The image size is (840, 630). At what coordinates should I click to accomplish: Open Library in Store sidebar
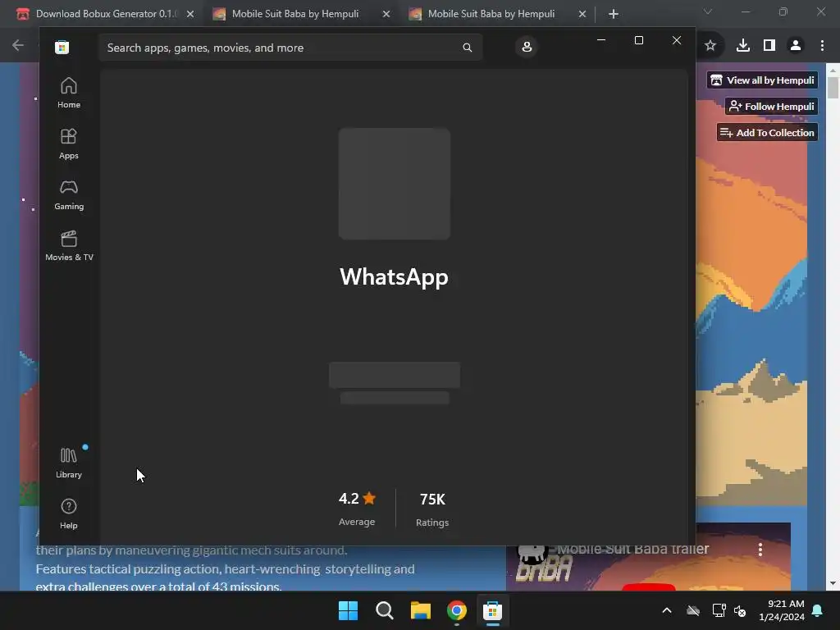(69, 463)
